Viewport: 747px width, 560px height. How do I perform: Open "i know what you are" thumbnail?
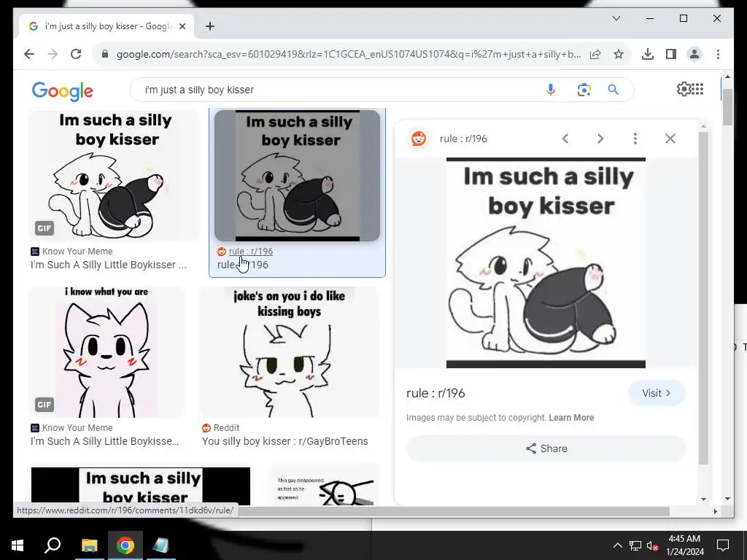coord(107,352)
